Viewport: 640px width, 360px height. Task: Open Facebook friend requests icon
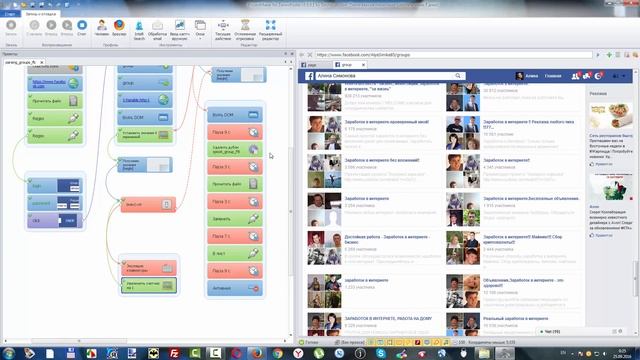(576, 76)
